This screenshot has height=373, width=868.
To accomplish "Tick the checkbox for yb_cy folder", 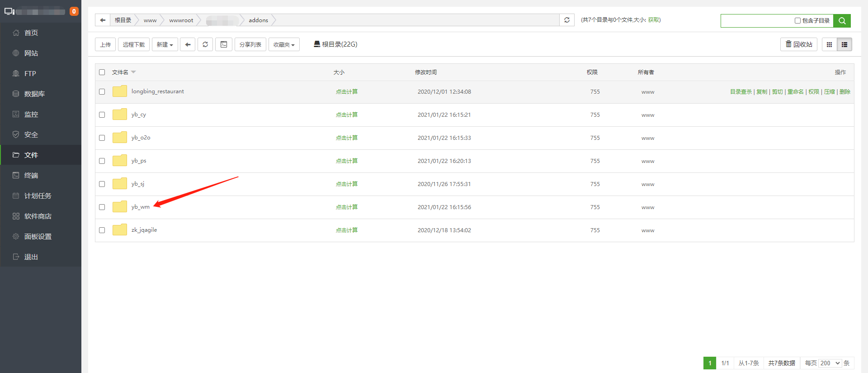I will point(102,115).
